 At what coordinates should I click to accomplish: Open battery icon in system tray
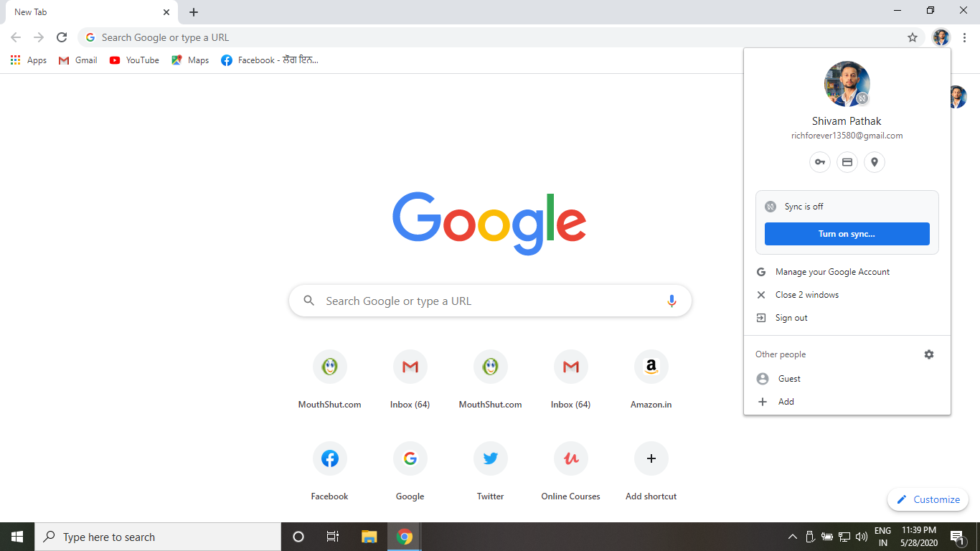(827, 537)
